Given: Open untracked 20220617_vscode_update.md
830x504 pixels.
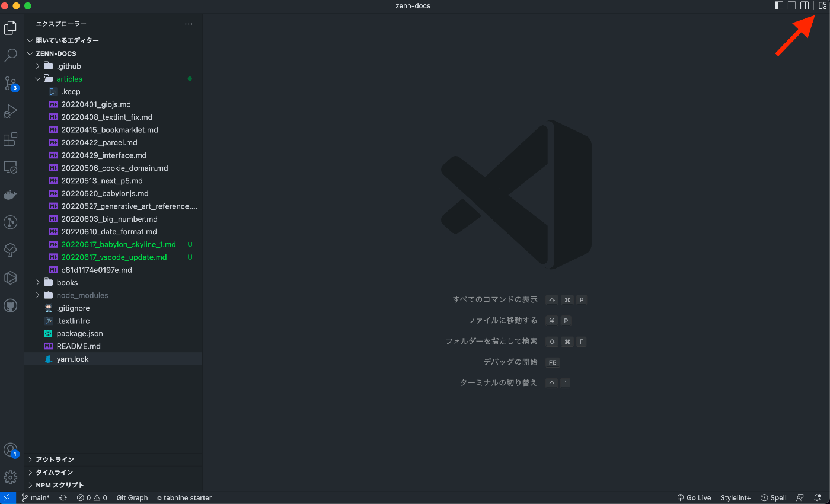Looking at the screenshot, I should click(x=113, y=257).
